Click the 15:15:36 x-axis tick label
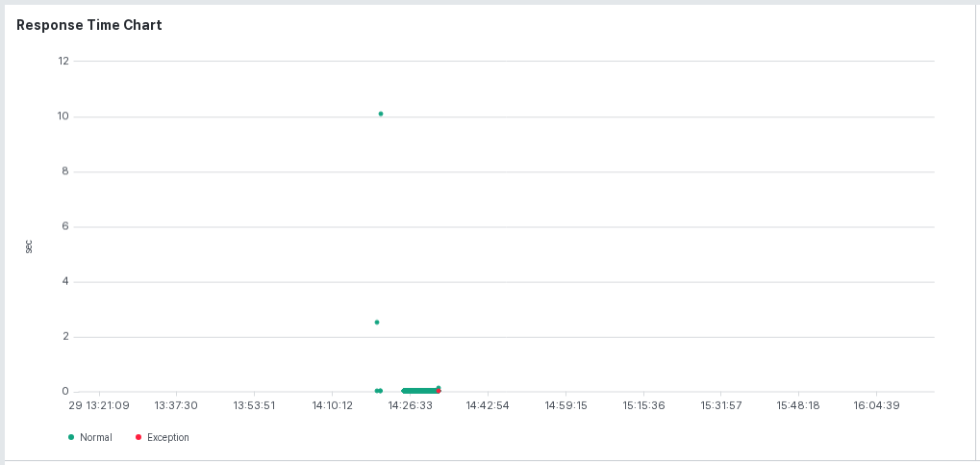980x465 pixels. [x=643, y=405]
